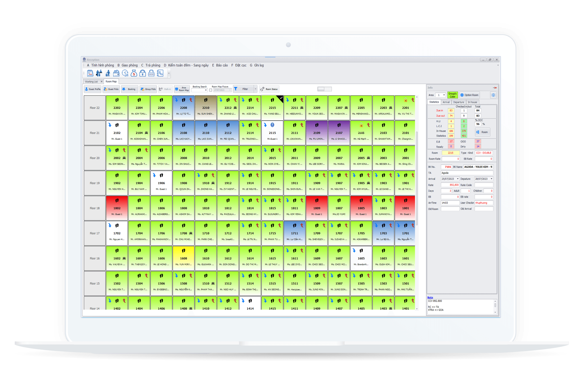Click the Note link
The image size is (586, 392).
(x=430, y=297)
